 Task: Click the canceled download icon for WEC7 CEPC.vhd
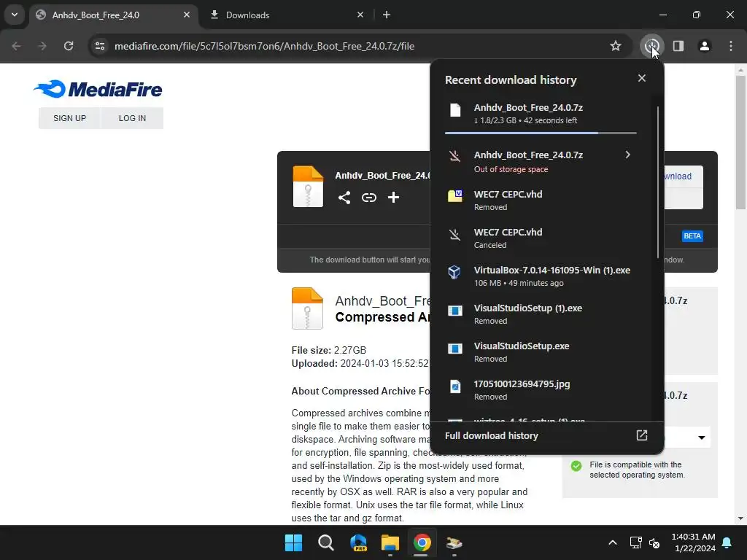click(455, 234)
